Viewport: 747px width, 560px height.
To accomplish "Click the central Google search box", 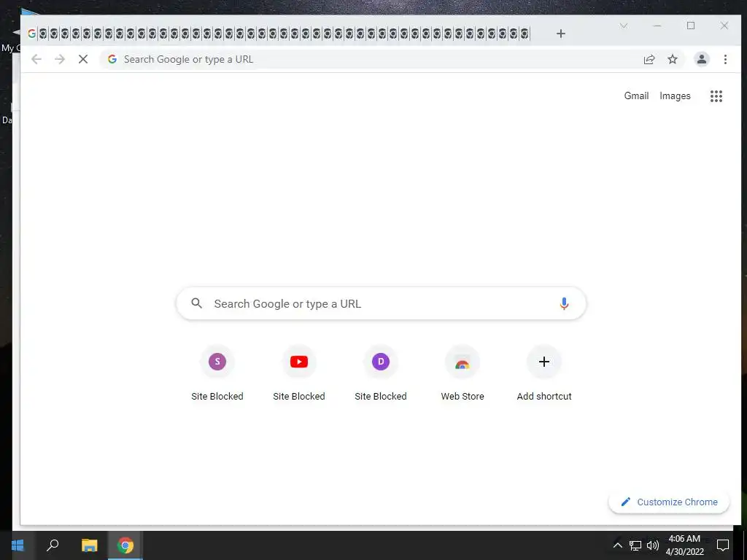I will pos(381,303).
